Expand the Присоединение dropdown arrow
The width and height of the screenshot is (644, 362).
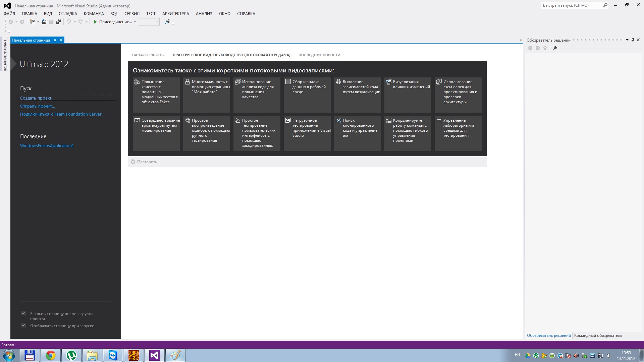point(135,22)
